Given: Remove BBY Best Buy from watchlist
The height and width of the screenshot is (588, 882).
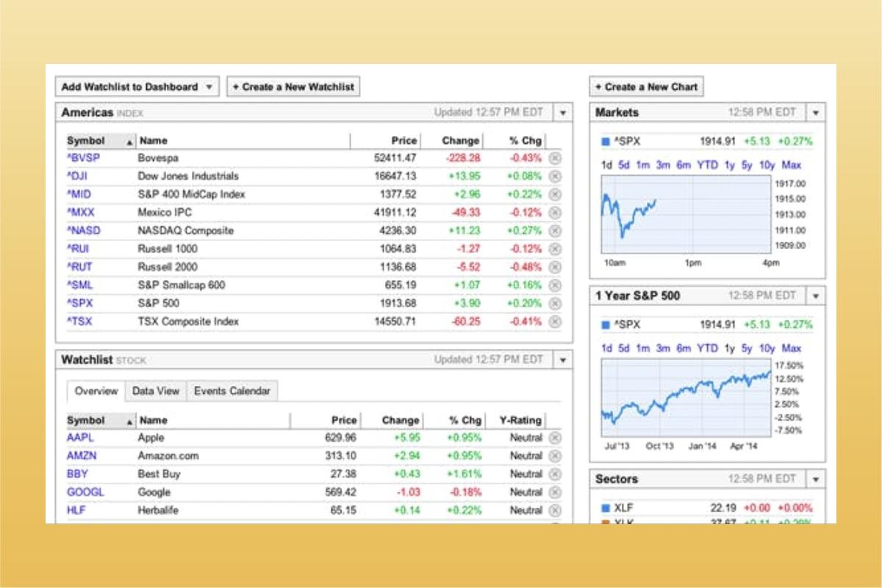Looking at the screenshot, I should click(x=555, y=474).
